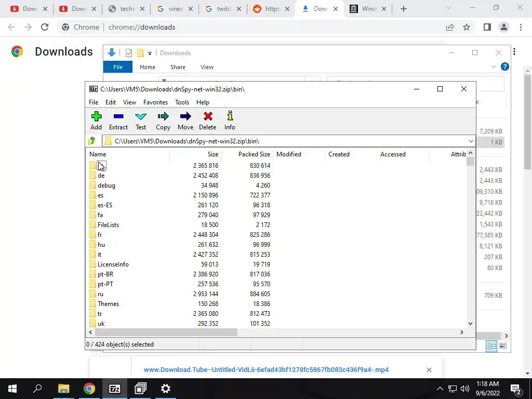Switch Explorer to details view icon
The width and height of the screenshot is (532, 399).
tap(491, 346)
